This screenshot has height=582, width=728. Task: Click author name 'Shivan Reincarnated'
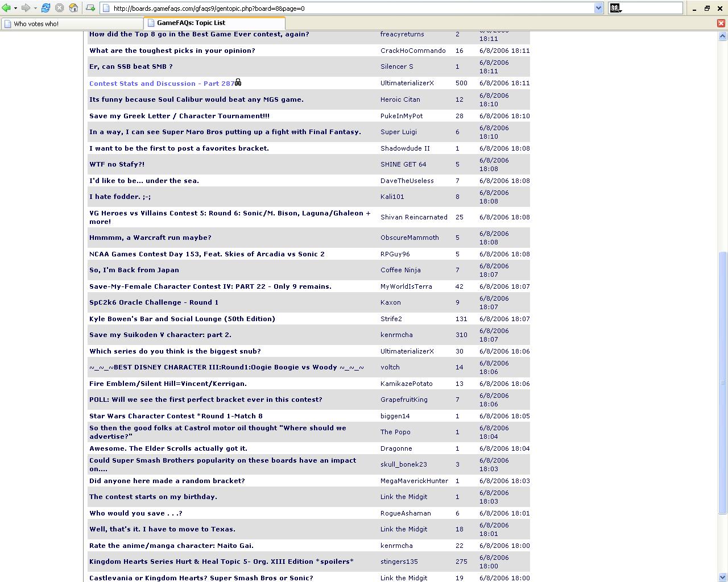414,217
